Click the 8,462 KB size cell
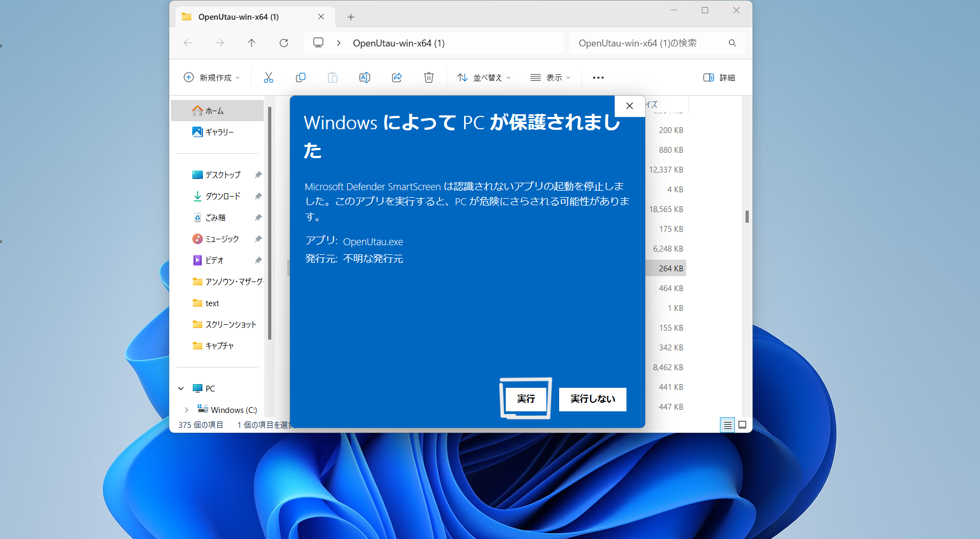This screenshot has width=980, height=539. tap(668, 367)
